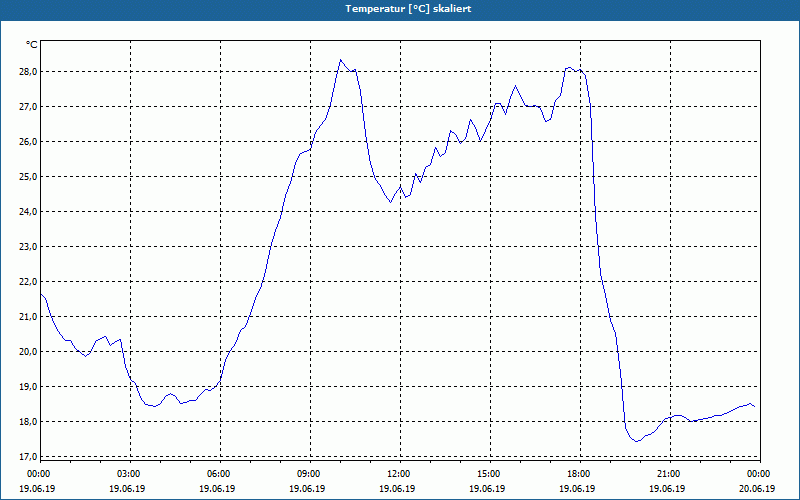Click the 19,0 y-axis label
The image size is (800, 500).
29,387
